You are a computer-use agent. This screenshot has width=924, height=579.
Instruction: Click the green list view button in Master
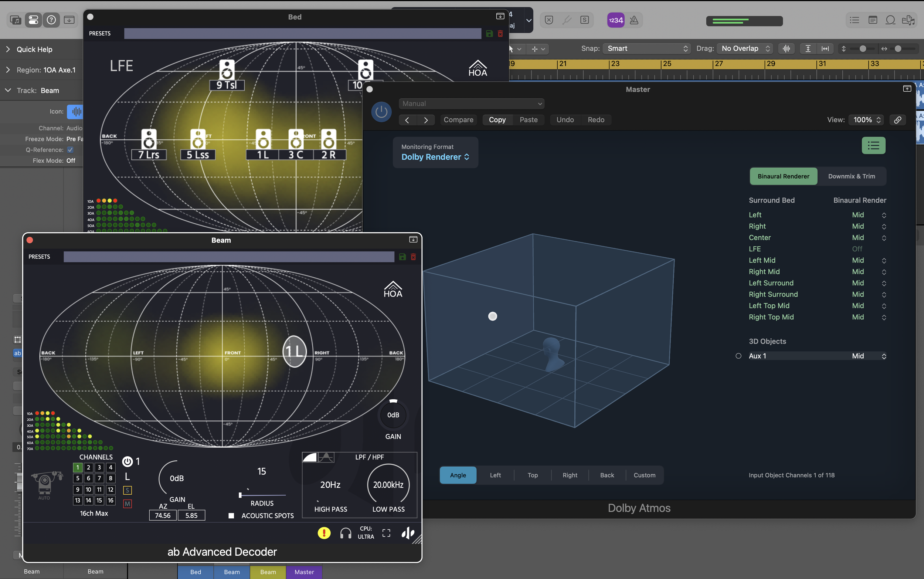(873, 146)
